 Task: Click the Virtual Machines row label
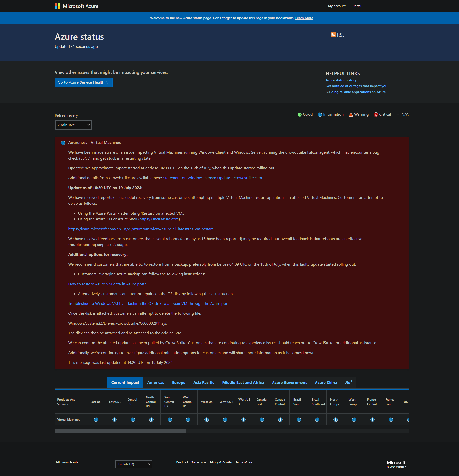point(69,420)
